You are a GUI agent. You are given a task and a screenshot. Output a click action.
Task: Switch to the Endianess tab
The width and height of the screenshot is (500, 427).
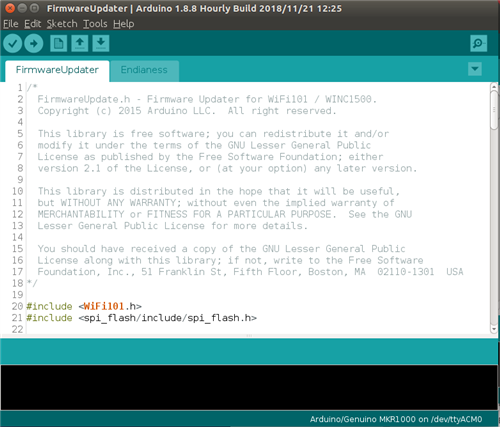144,70
